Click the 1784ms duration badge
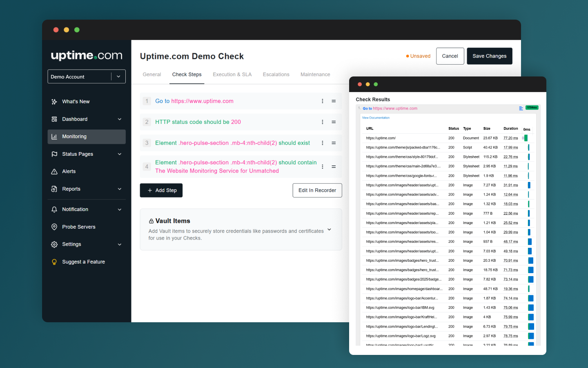The height and width of the screenshot is (368, 588). (x=532, y=108)
